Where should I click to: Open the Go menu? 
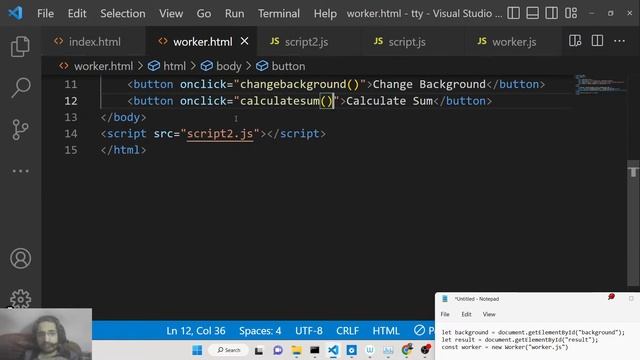click(x=204, y=13)
